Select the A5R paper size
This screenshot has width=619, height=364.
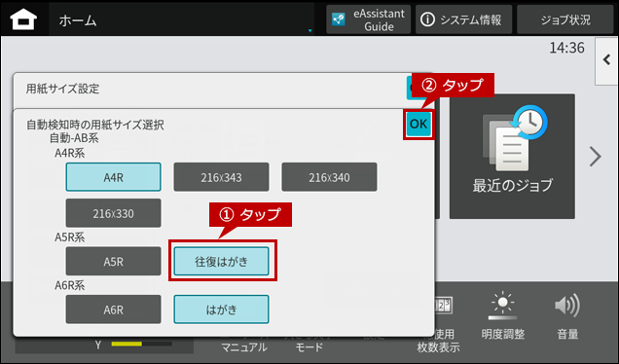click(113, 262)
